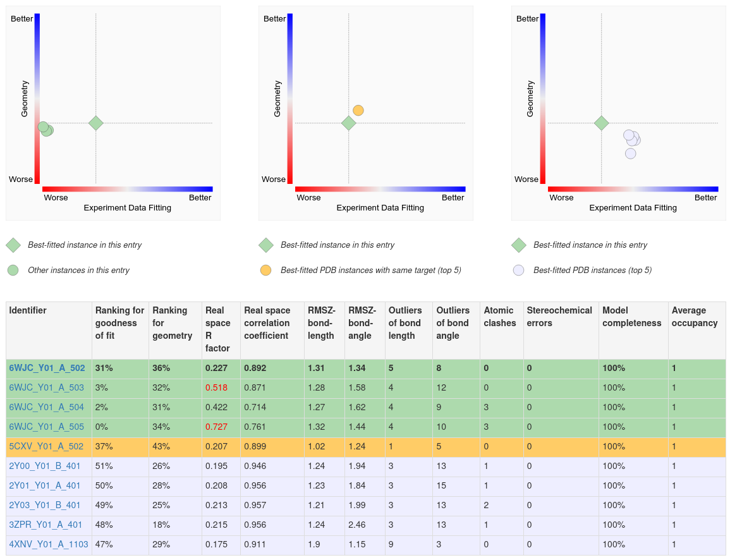Click the green diamond marker in left chart
730x560 pixels.
[x=95, y=123]
